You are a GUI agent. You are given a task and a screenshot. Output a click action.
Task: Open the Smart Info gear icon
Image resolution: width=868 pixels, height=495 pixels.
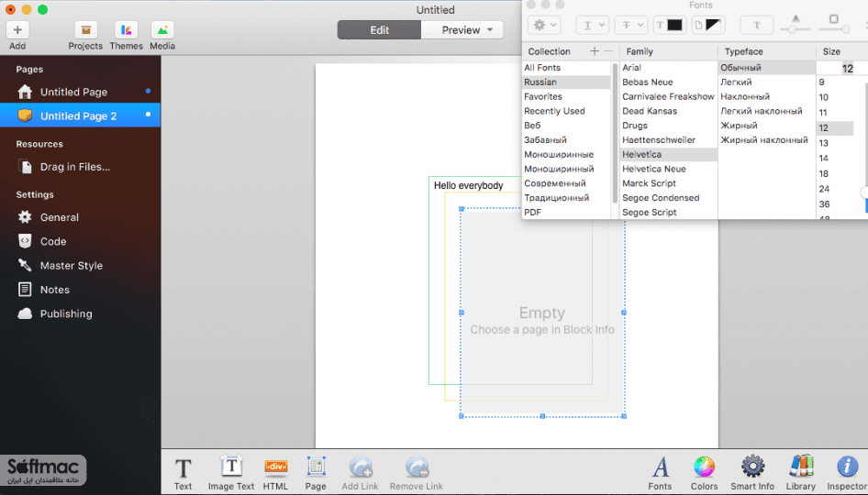[x=752, y=467]
